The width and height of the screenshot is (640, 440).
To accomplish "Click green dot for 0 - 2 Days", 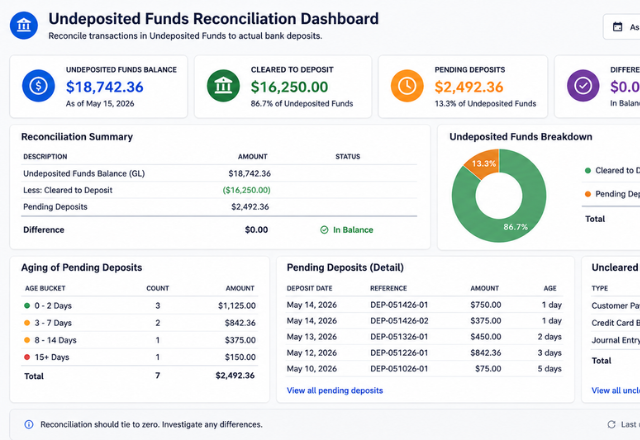I will pyautogui.click(x=27, y=305).
